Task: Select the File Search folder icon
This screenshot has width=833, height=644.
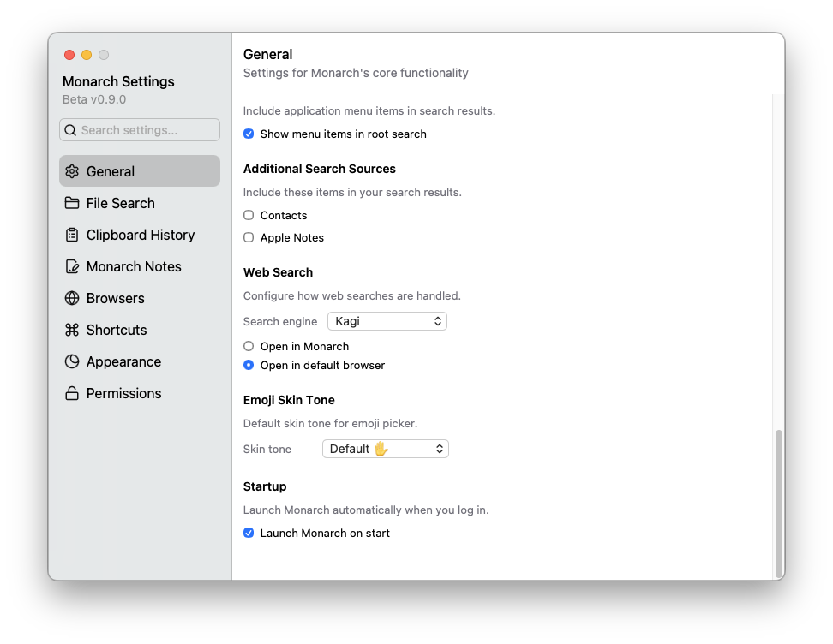Action: tap(72, 203)
